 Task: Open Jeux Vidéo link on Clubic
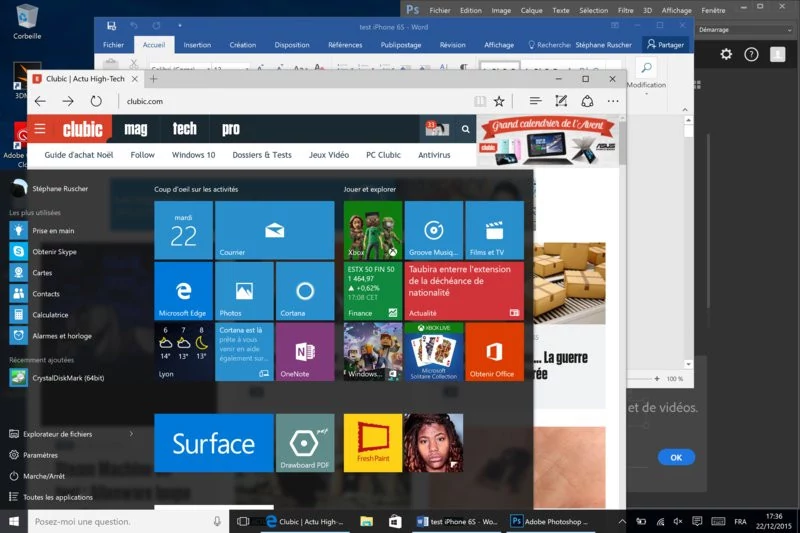329,155
